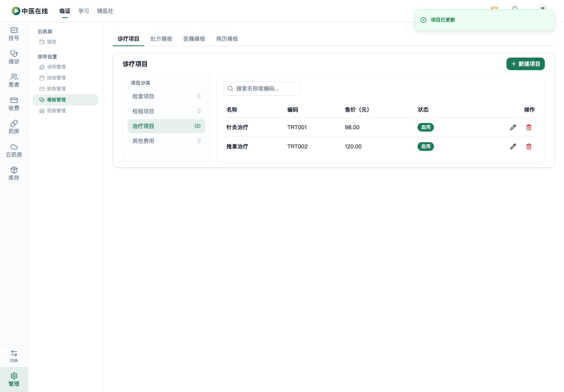Viewport: 564px width, 392px height.
Task: Select the 诊疗项目 tab
Action: pos(128,39)
